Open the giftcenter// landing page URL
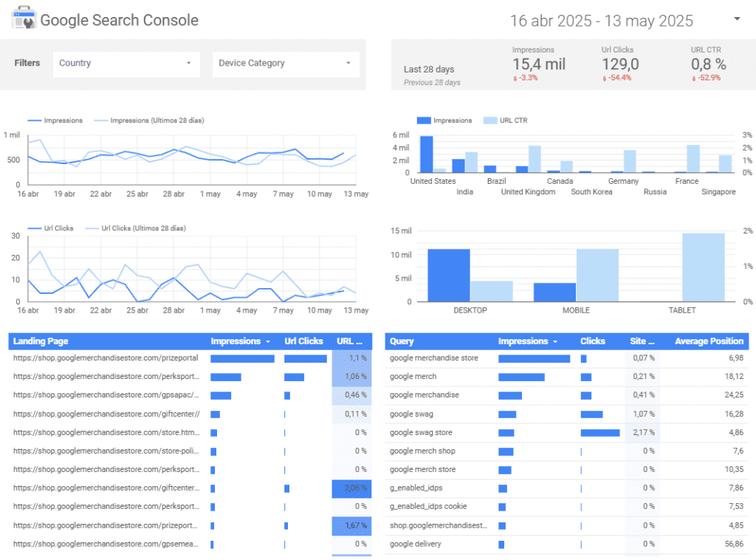 pos(106,414)
